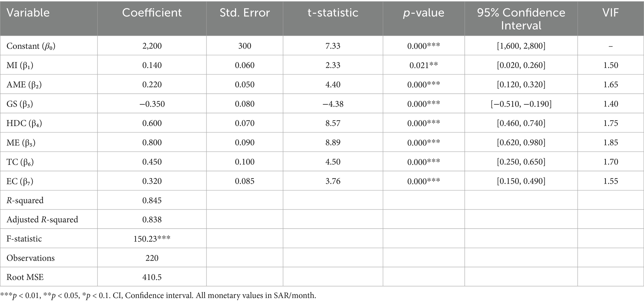Select the R-squared value 0.845
This screenshot has width=644, height=303.
152,201
